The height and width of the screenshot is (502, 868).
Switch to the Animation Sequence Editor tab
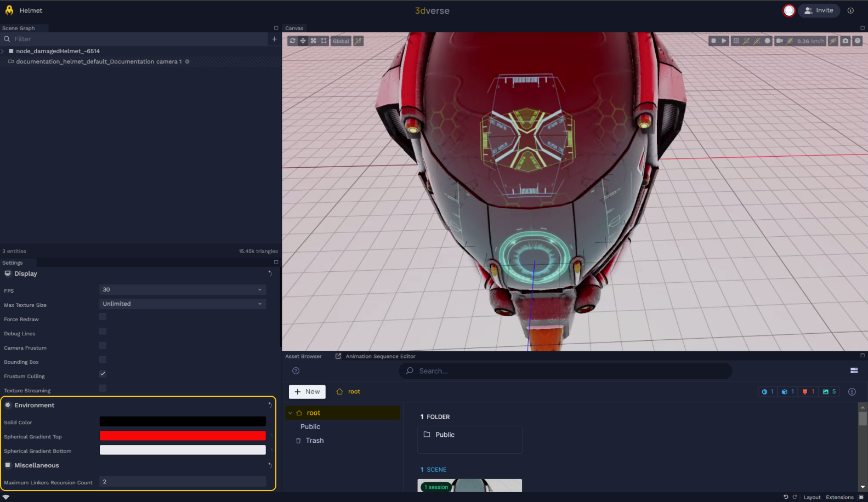coord(380,356)
